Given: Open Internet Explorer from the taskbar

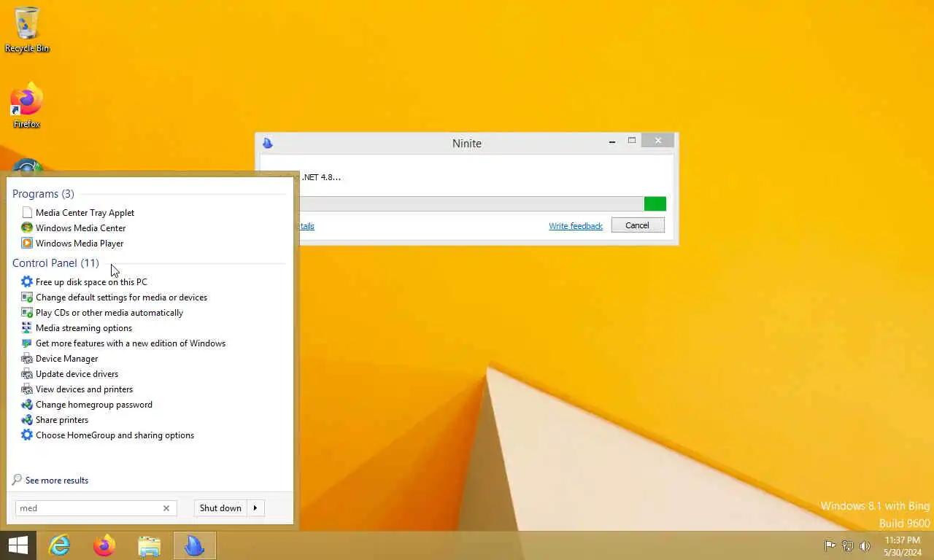Looking at the screenshot, I should (59, 545).
